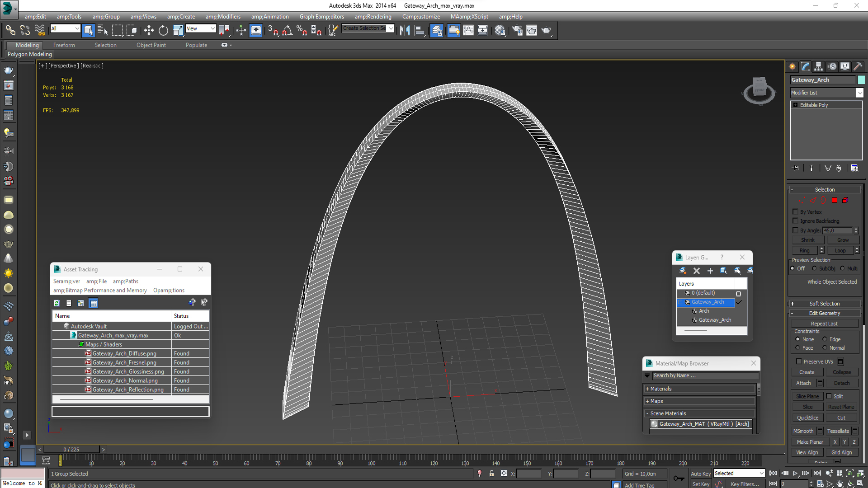Toggle the Angle Snap icon

point(287,30)
